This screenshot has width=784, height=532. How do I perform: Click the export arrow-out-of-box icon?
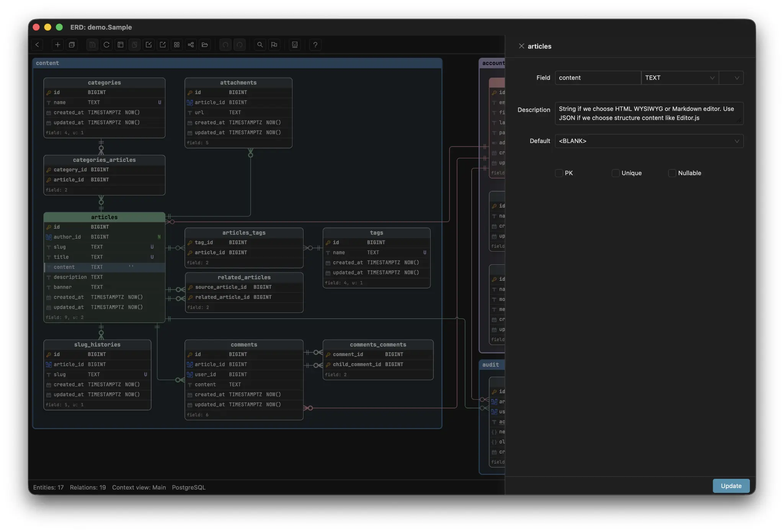(163, 45)
